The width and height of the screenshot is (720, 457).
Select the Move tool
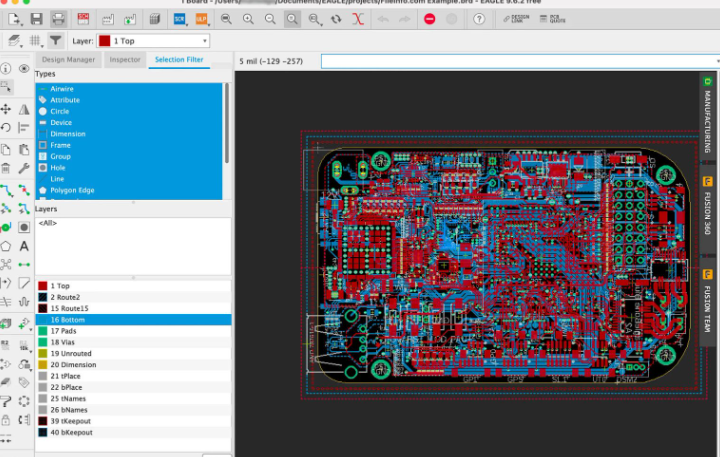coord(6,109)
